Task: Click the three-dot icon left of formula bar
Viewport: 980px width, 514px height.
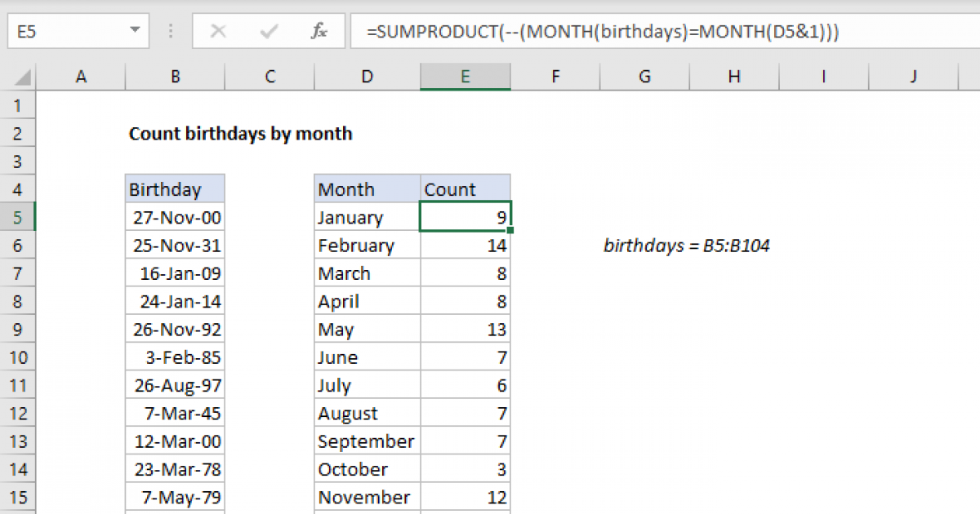Action: [170, 31]
